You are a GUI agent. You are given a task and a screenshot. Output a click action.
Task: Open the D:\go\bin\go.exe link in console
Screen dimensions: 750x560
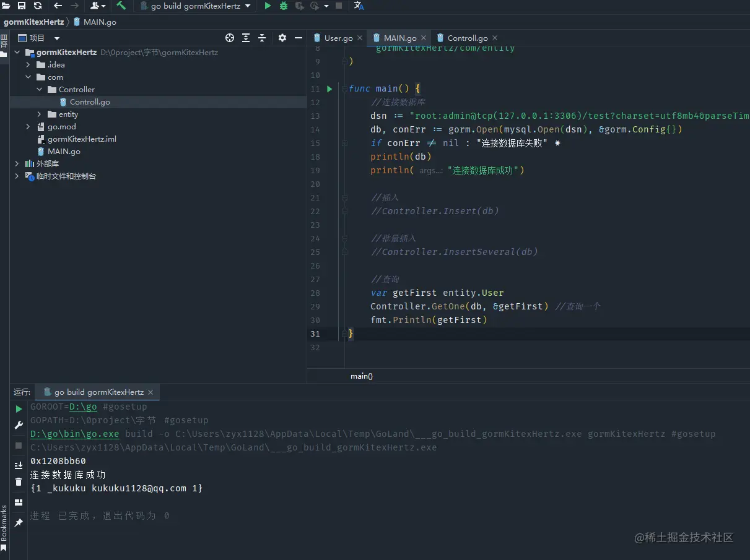click(x=75, y=434)
